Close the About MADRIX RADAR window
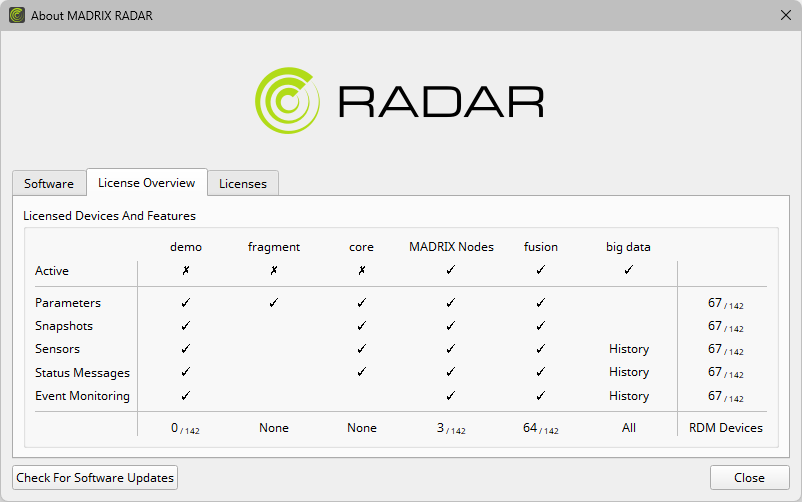The height and width of the screenshot is (502, 802). pos(786,15)
